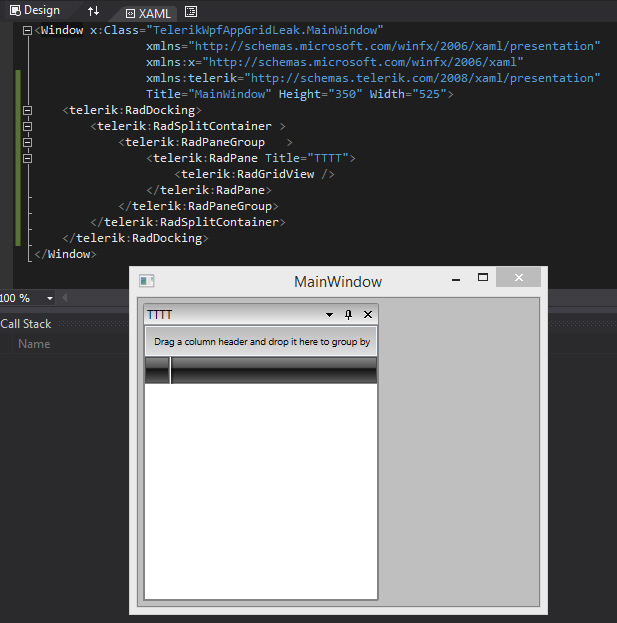Viewport: 617px width, 623px height.
Task: Click the Height="350" attribute value
Action: (x=345, y=94)
